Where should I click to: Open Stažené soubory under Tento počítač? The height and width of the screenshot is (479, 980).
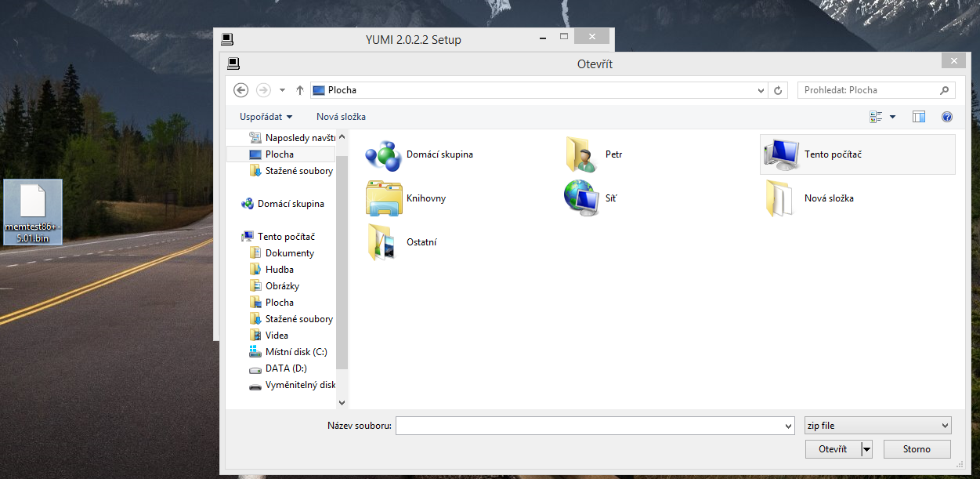pos(291,319)
